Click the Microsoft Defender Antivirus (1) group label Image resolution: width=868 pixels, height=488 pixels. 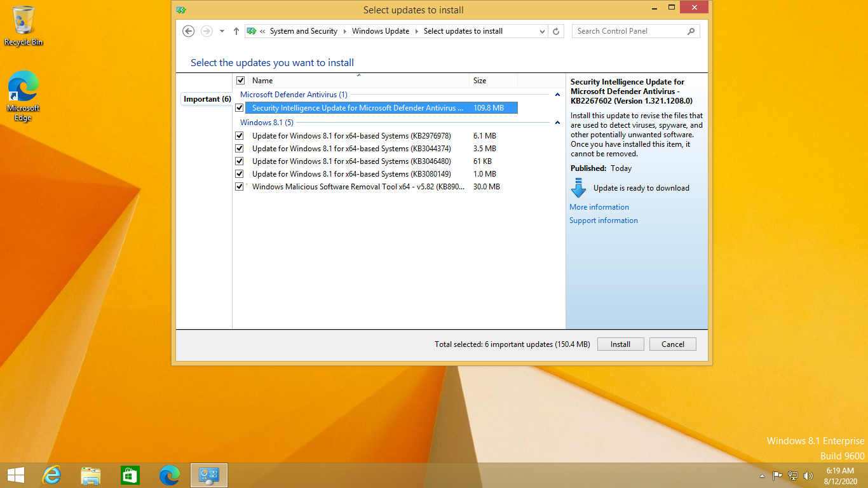(294, 95)
